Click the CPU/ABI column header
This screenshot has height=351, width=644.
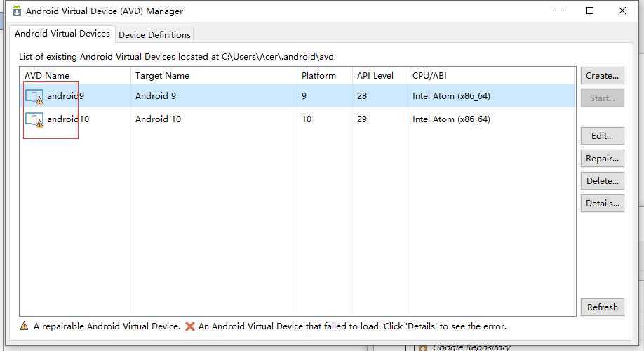430,76
